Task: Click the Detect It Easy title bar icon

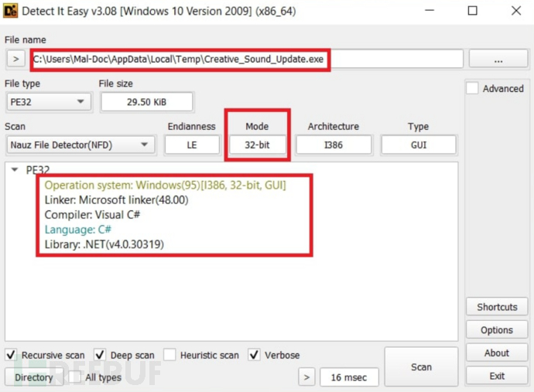Action: (10, 11)
